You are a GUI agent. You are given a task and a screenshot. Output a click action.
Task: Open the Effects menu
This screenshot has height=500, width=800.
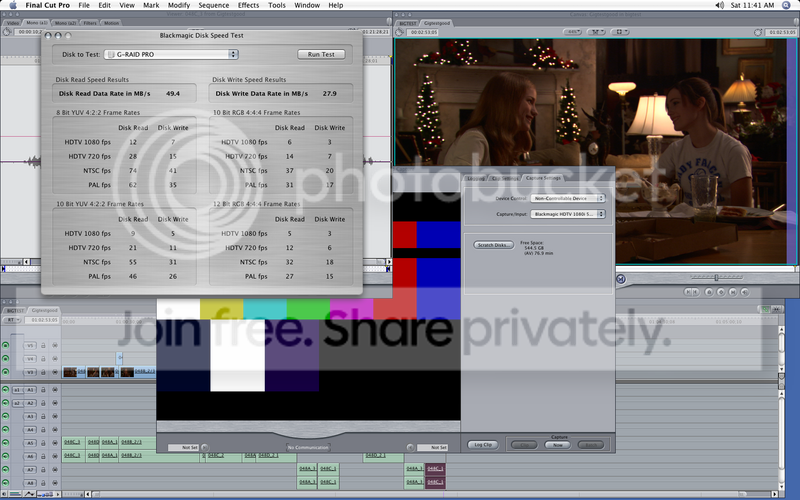click(x=248, y=5)
